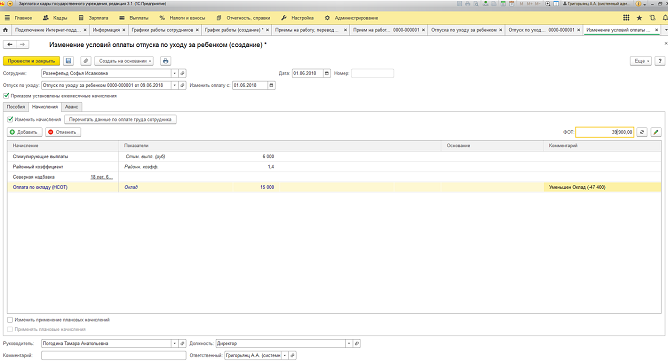Screen dimensions: 668x363
Task: Open the help question mark button
Action: coord(659,61)
